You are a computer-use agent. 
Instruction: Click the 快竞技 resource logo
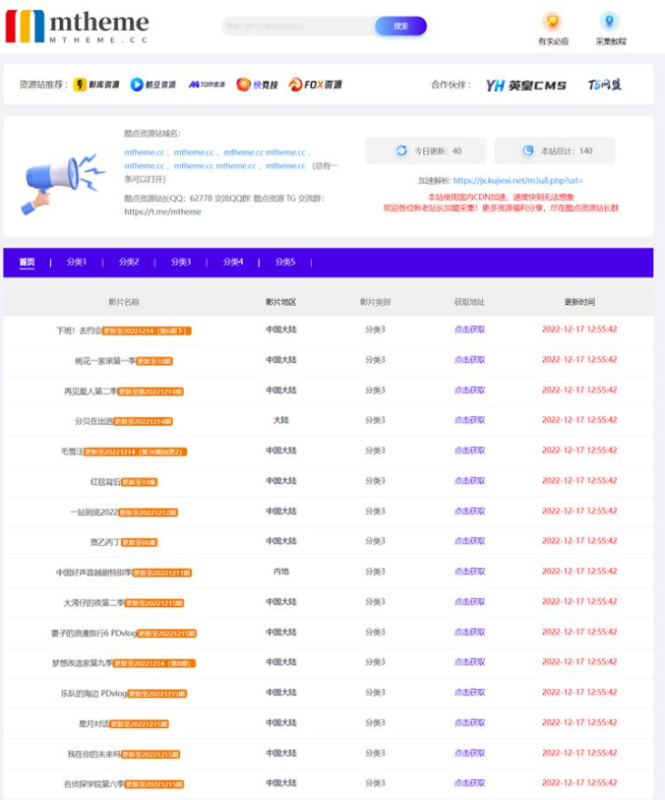258,85
